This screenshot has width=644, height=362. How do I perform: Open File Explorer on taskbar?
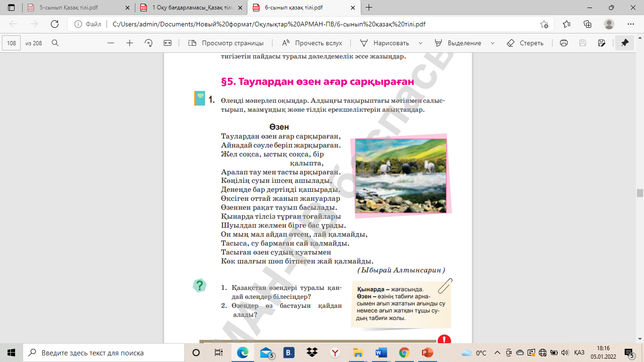[x=358, y=353]
